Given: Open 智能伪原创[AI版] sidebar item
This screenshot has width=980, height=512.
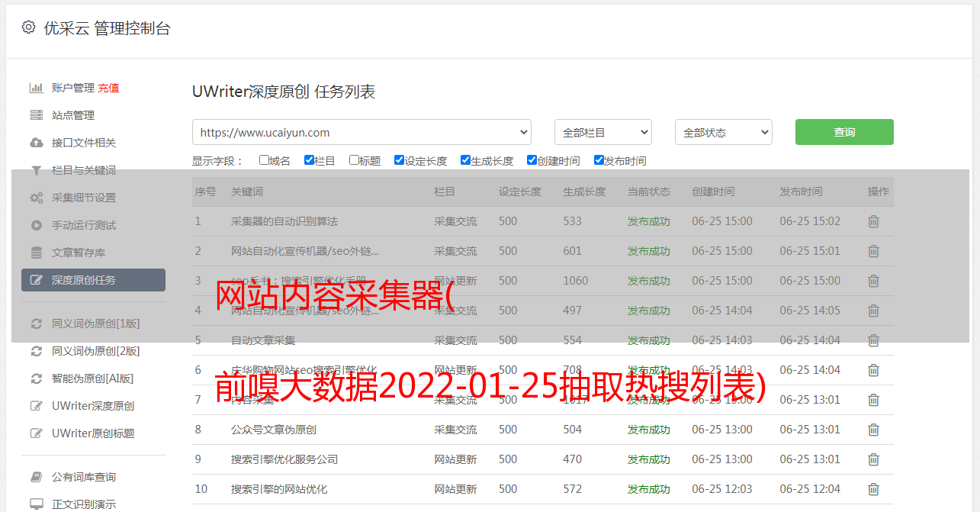Looking at the screenshot, I should point(92,378).
